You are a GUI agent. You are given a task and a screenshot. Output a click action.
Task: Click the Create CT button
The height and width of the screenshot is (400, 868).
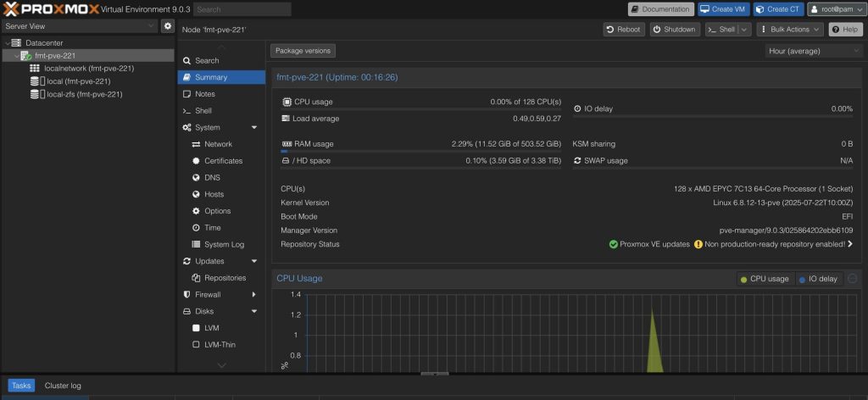778,9
